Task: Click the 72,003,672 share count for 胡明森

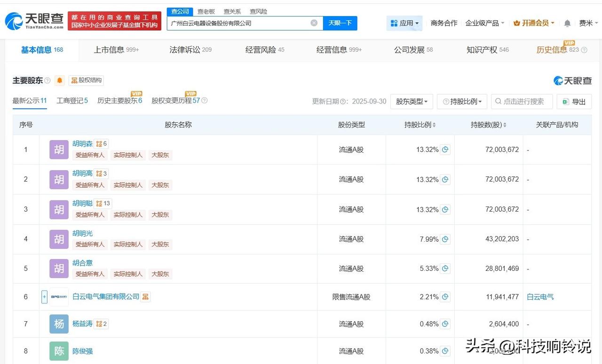Action: pyautogui.click(x=502, y=150)
